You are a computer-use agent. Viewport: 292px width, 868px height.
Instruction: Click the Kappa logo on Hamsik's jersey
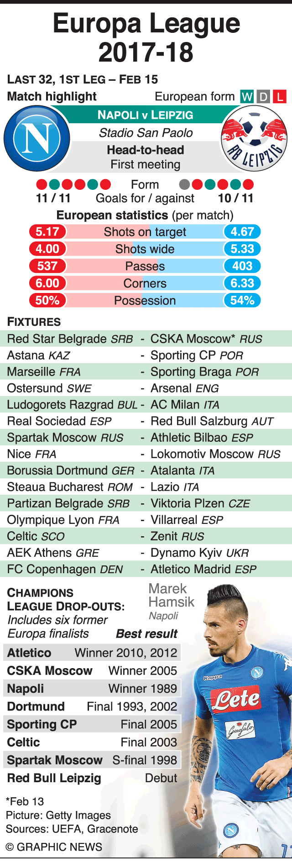pyautogui.click(x=213, y=678)
